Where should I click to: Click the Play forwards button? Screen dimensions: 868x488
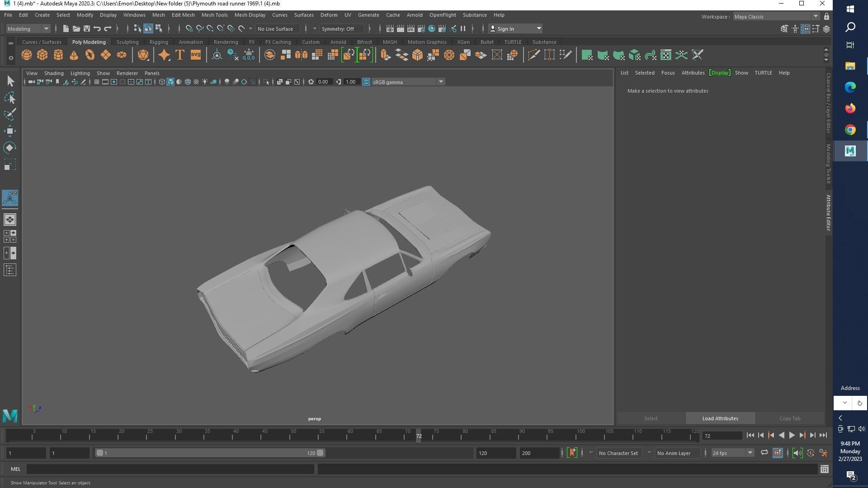pos(792,436)
